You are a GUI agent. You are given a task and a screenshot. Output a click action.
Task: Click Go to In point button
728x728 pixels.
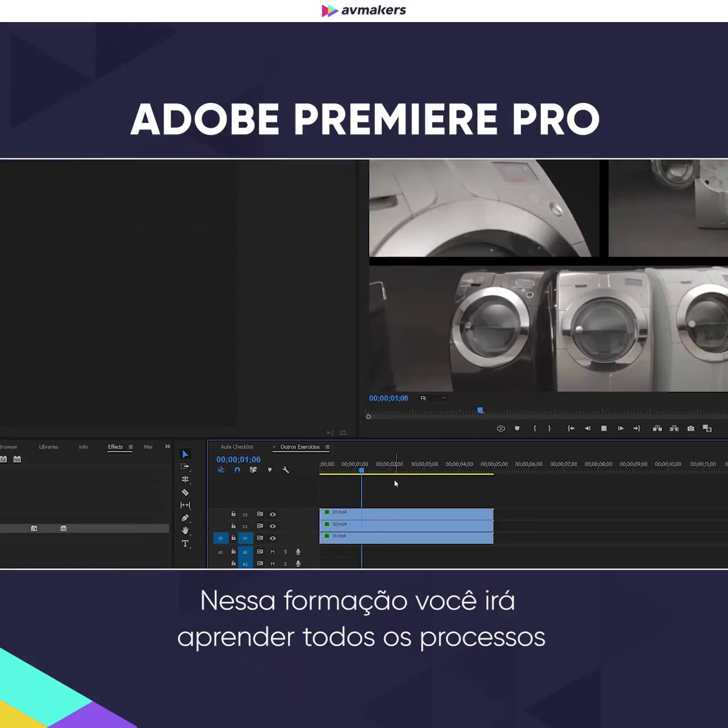[571, 428]
